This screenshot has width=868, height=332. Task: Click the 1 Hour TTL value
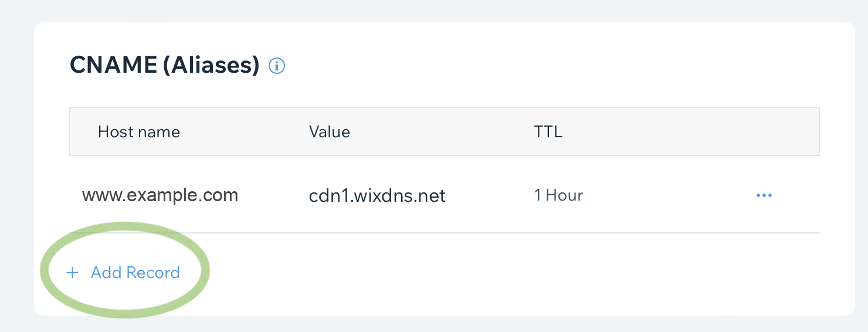point(558,195)
